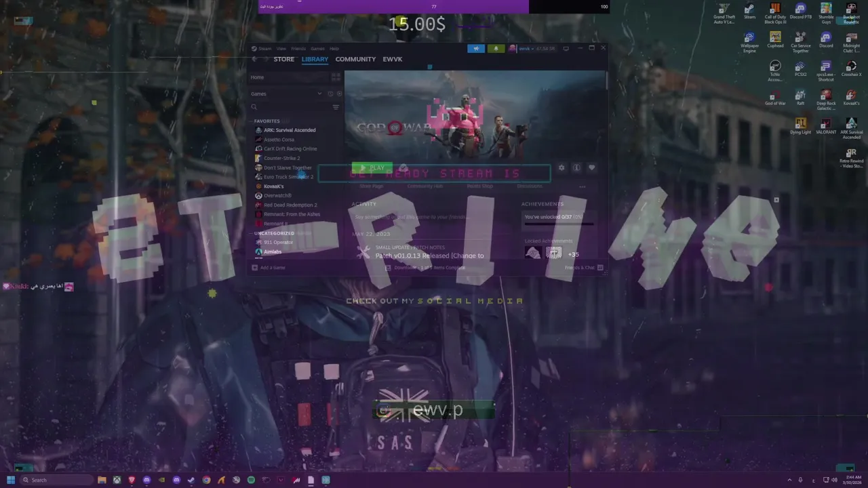This screenshot has height=488, width=868.
Task: Open the Games menu in Steam
Action: click(x=317, y=49)
